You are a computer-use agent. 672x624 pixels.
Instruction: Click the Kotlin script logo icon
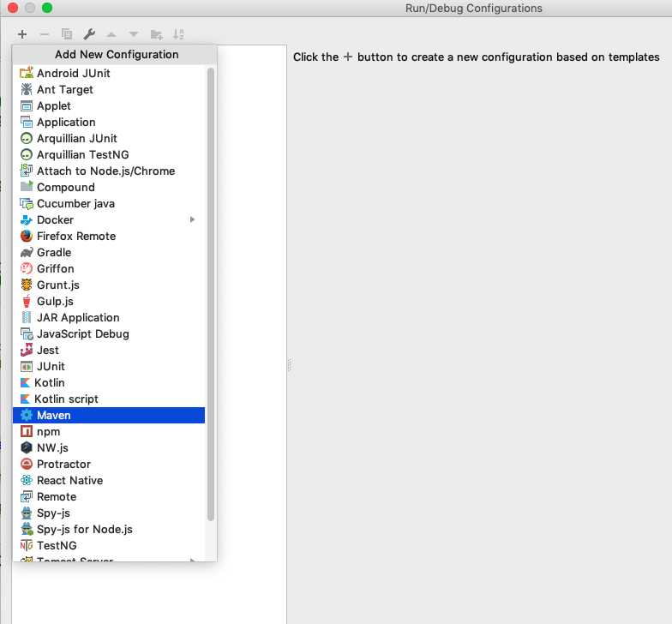pos(26,399)
